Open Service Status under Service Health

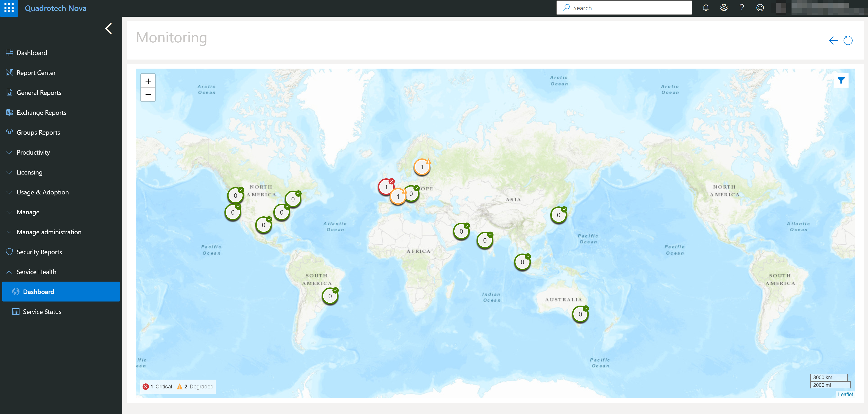click(61, 311)
